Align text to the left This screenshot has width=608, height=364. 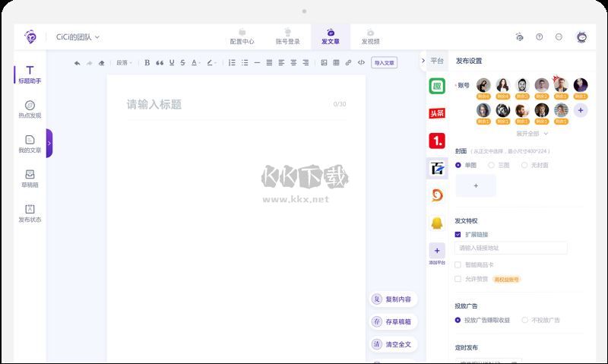tap(281, 62)
